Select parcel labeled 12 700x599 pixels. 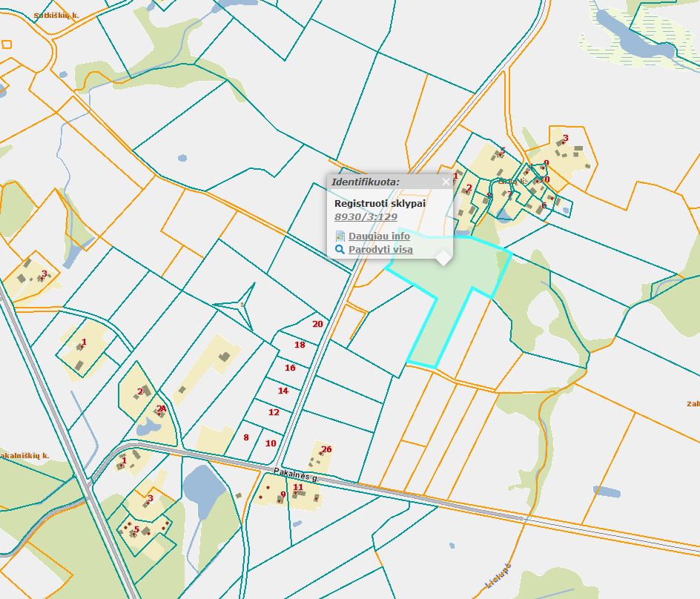(x=273, y=412)
